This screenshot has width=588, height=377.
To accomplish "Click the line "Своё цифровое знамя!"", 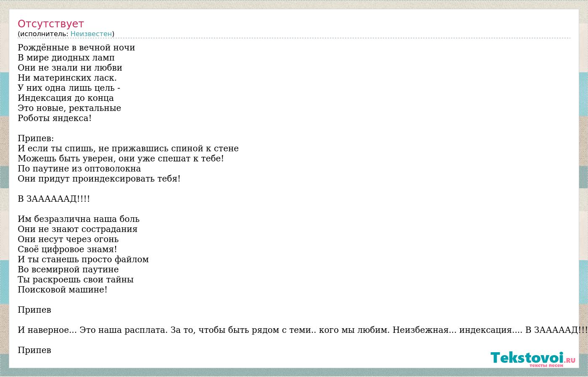I will (68, 249).
